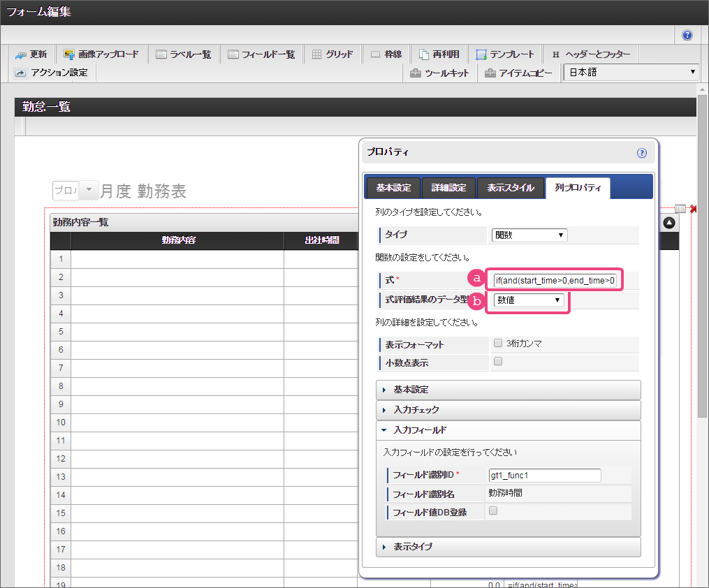
Task: Click the 出社時間 column header
Action: click(x=321, y=240)
